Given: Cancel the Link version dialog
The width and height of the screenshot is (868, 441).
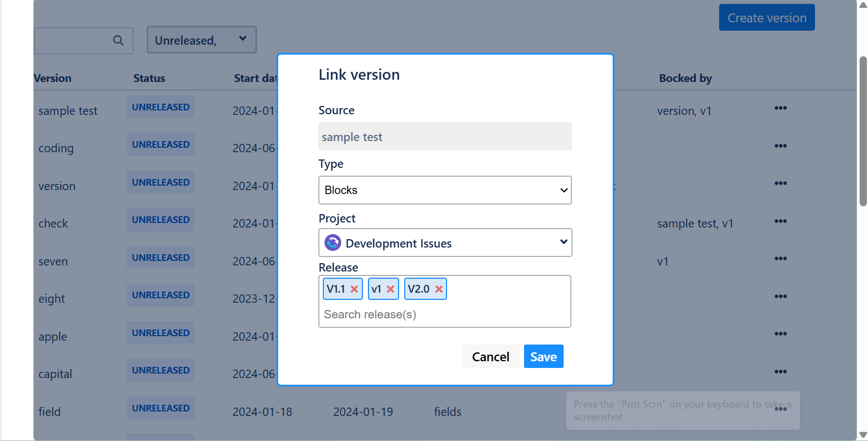Looking at the screenshot, I should coord(491,356).
